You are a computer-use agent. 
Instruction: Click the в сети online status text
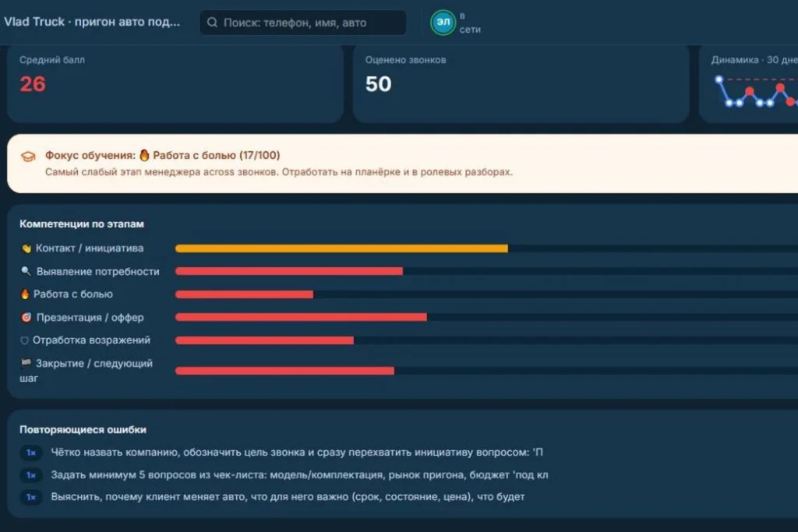click(x=470, y=23)
